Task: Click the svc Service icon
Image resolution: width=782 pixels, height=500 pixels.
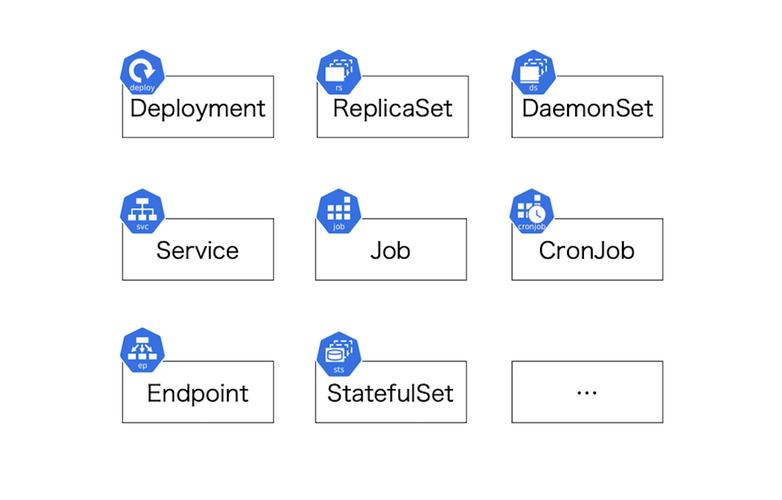Action: 142,211
